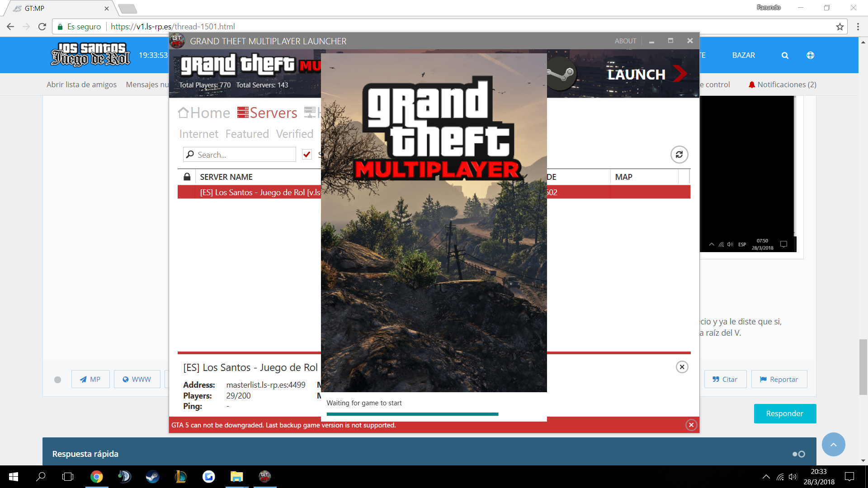Click the lock column header icon

187,177
